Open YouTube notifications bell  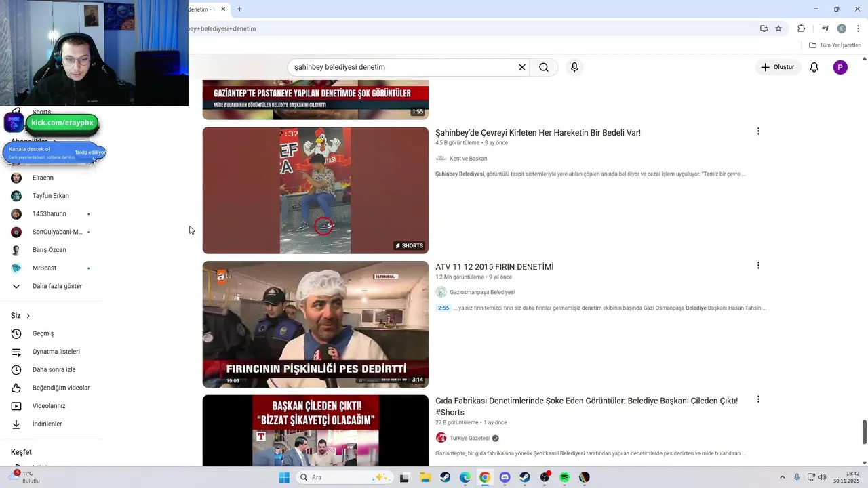click(814, 67)
